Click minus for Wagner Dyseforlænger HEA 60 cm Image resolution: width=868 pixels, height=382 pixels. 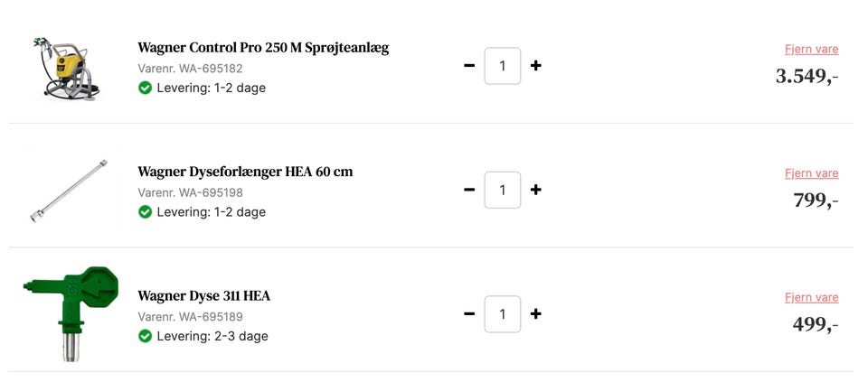tap(469, 190)
